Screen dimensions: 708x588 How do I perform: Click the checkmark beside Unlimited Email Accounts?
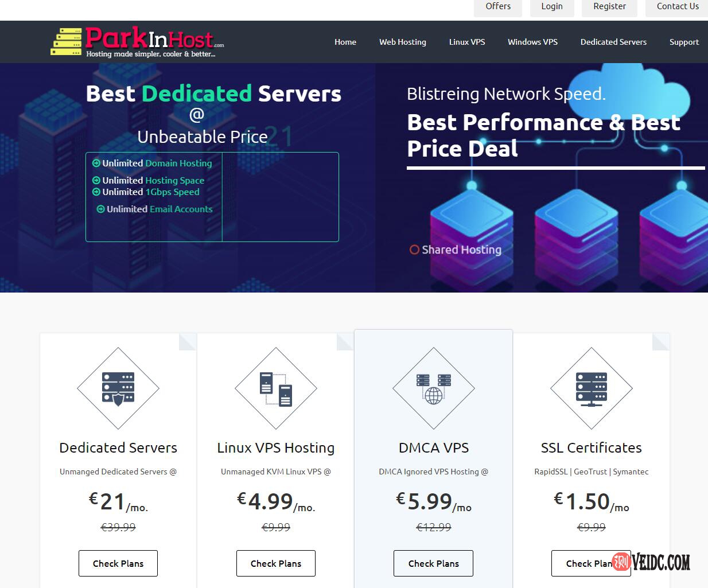[100, 209]
